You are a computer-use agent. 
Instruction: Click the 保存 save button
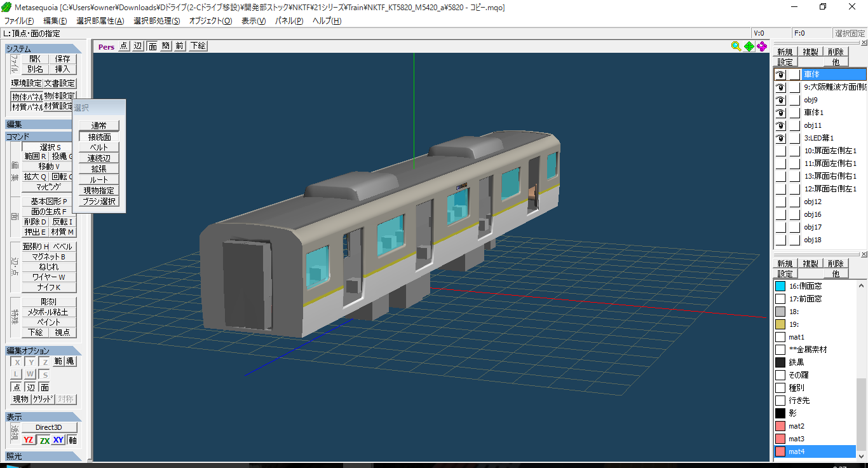62,59
